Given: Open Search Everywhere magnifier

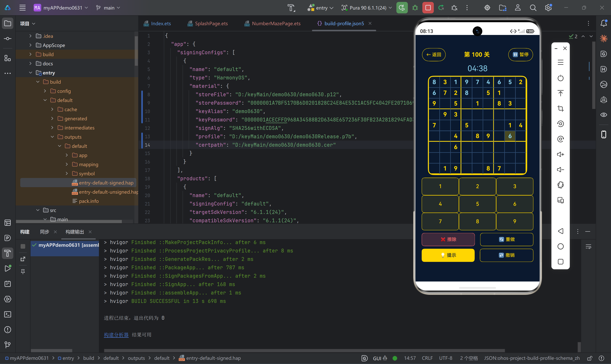Looking at the screenshot, I should (x=533, y=8).
